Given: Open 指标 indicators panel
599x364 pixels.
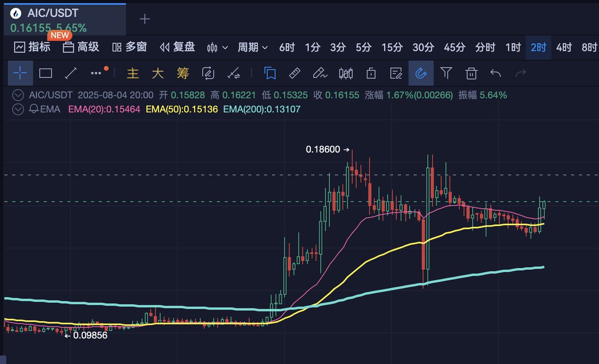Looking at the screenshot, I should click(x=32, y=47).
